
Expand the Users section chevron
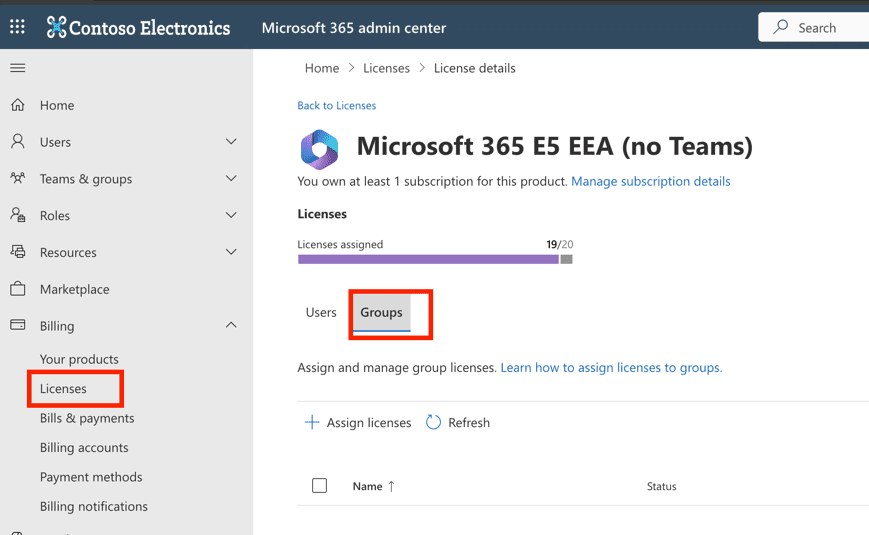coord(231,141)
